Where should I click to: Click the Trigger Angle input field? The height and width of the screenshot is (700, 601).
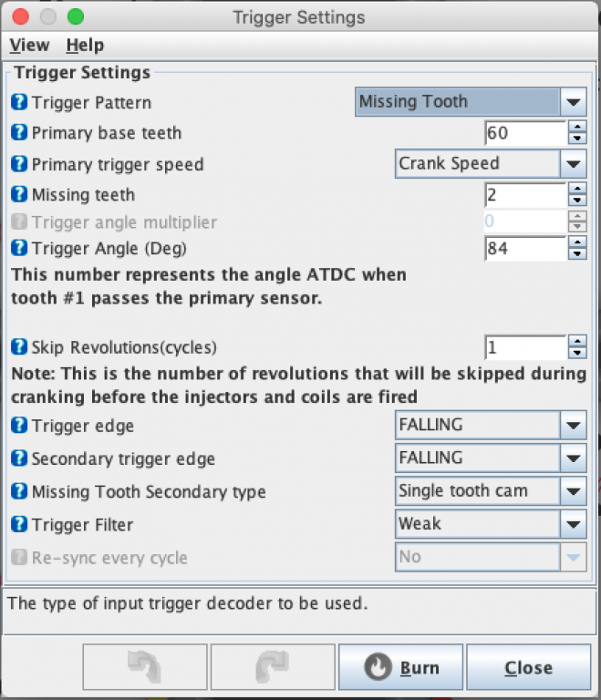524,248
